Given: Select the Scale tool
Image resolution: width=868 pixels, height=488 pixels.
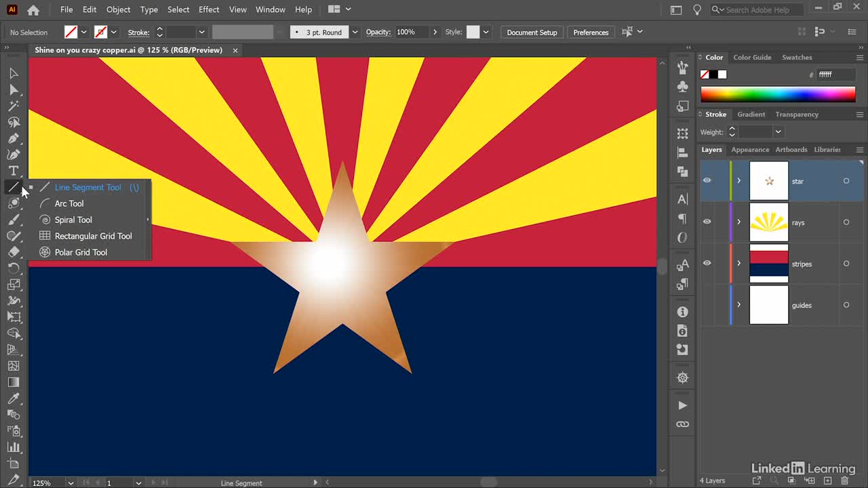Looking at the screenshot, I should click(14, 285).
